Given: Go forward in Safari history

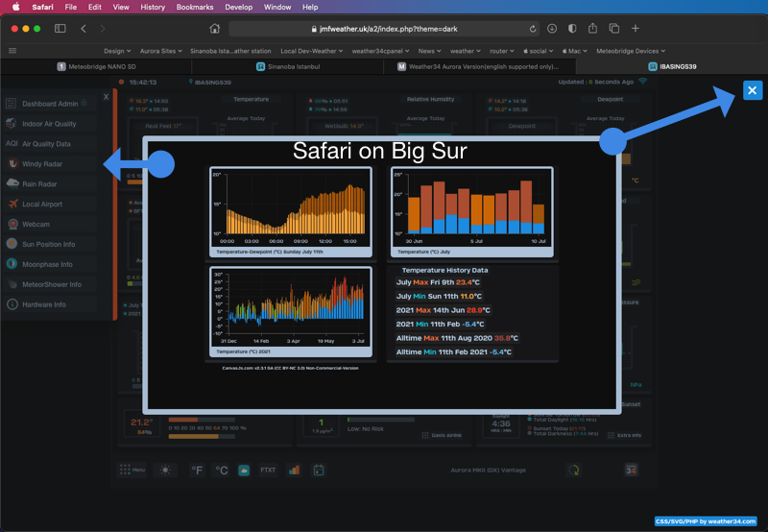Looking at the screenshot, I should pos(103,29).
